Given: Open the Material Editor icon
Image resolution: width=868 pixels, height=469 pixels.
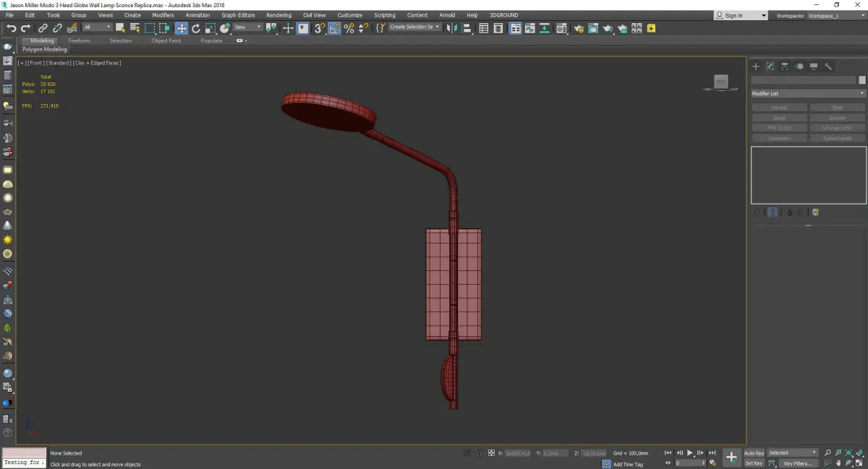Looking at the screenshot, I should coord(561,28).
